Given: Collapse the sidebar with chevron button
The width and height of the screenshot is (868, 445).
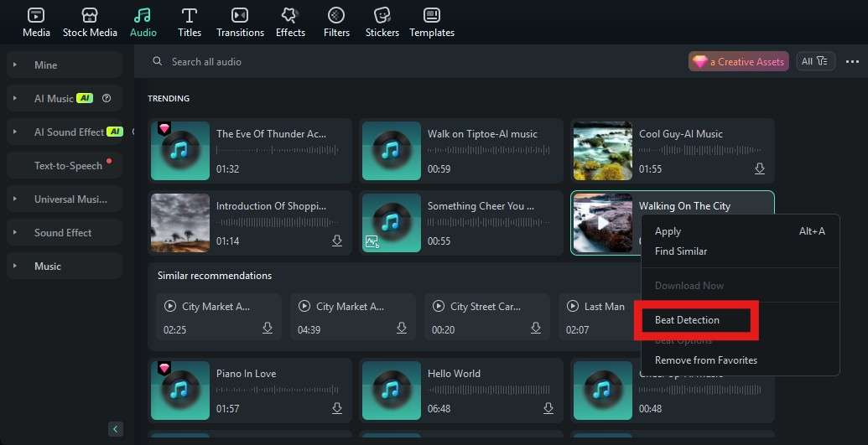Looking at the screenshot, I should click(116, 429).
